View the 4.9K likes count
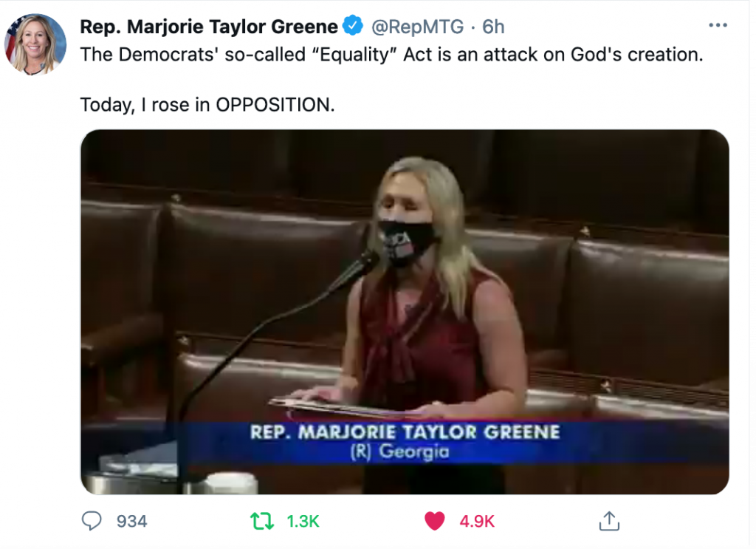 point(477,522)
